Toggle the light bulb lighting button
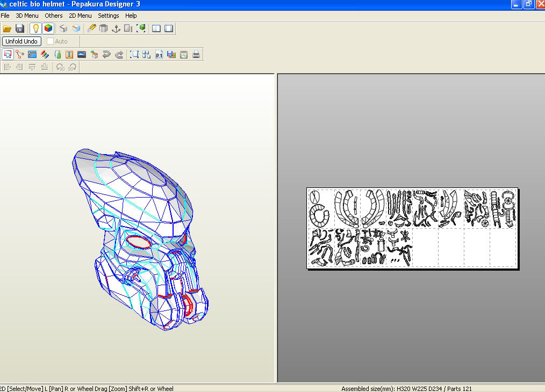 tap(35, 28)
